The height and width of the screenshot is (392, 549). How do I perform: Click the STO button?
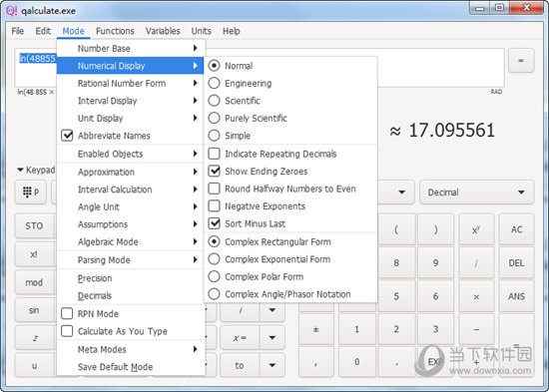[x=34, y=225]
